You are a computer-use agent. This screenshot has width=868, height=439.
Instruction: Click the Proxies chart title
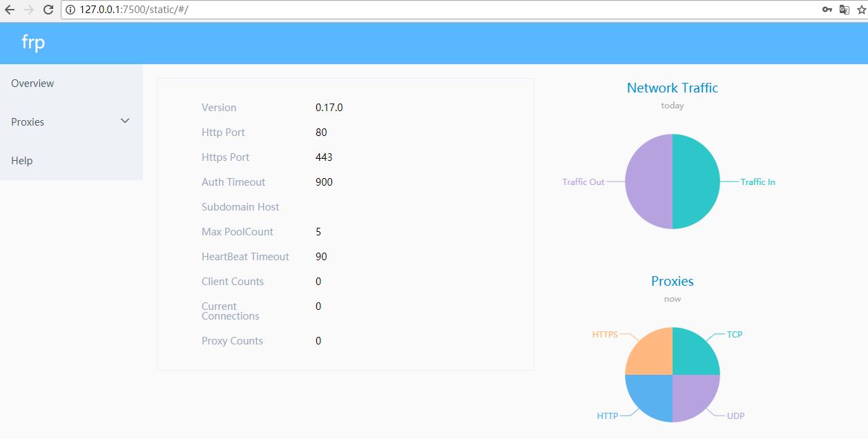click(673, 281)
